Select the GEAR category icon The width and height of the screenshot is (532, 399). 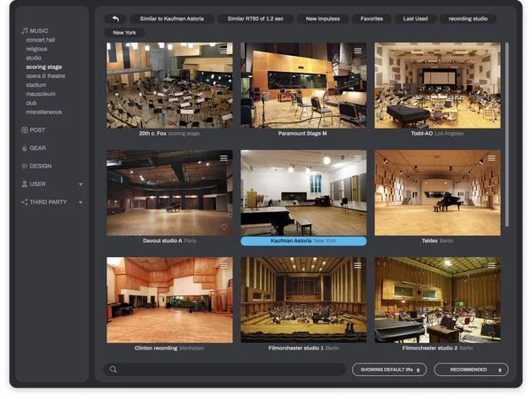click(24, 148)
